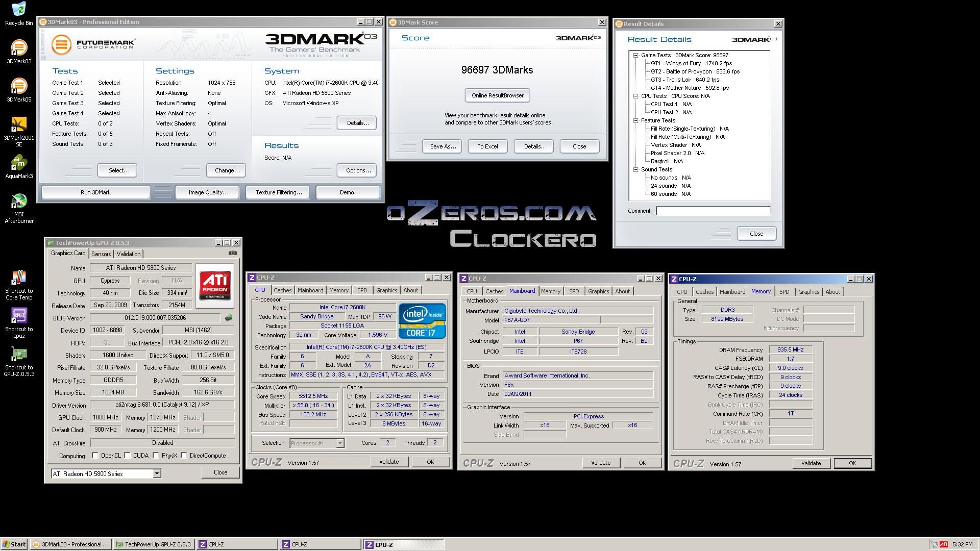Collapse CPU Tests tree node

(x=636, y=96)
